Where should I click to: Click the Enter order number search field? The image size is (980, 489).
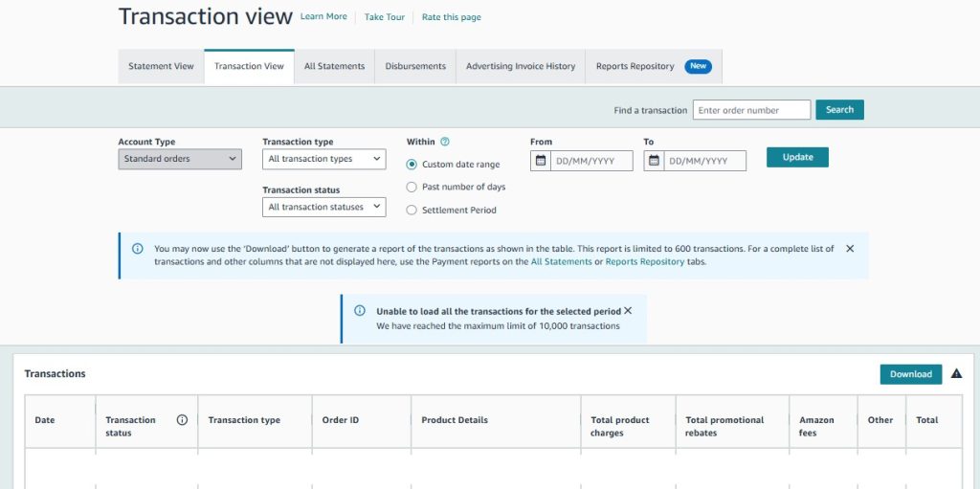[751, 110]
